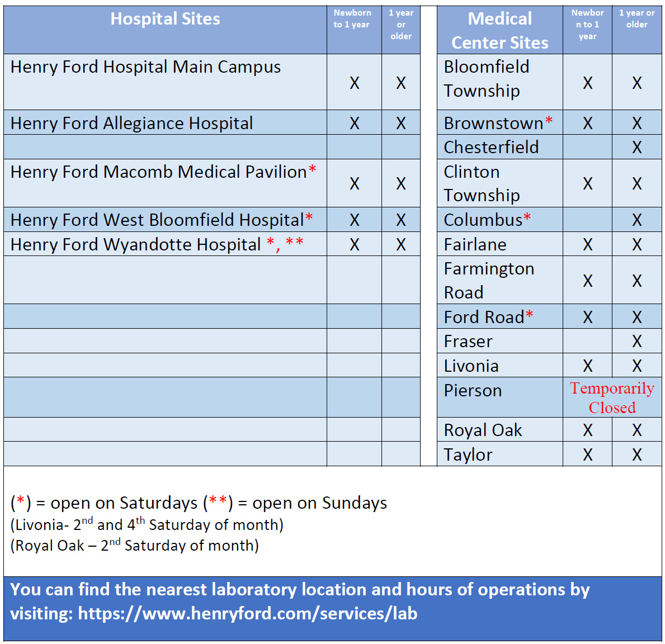The width and height of the screenshot is (665, 644).
Task: Click the Chesterfield 1 year or older X
Action: point(636,148)
